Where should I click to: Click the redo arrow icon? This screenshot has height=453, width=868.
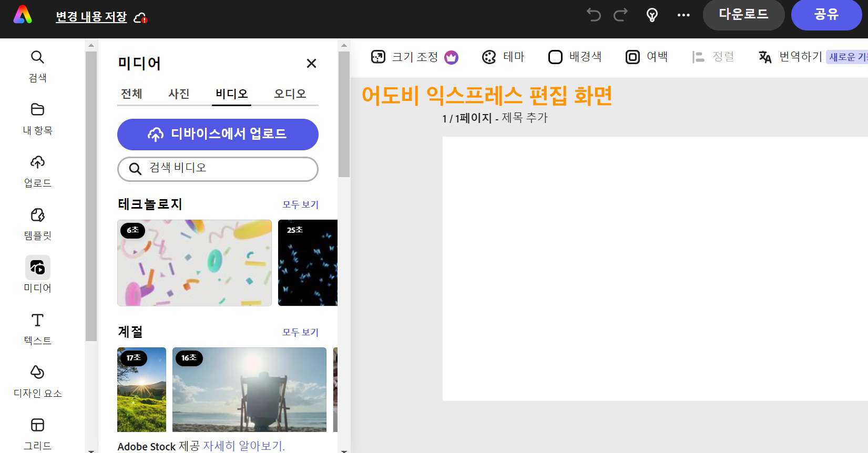621,15
